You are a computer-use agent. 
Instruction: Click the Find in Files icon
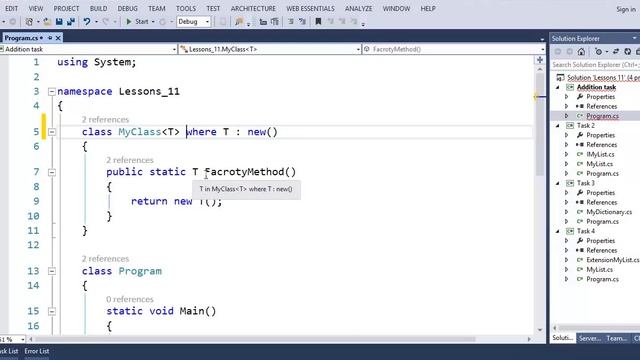[239, 22]
